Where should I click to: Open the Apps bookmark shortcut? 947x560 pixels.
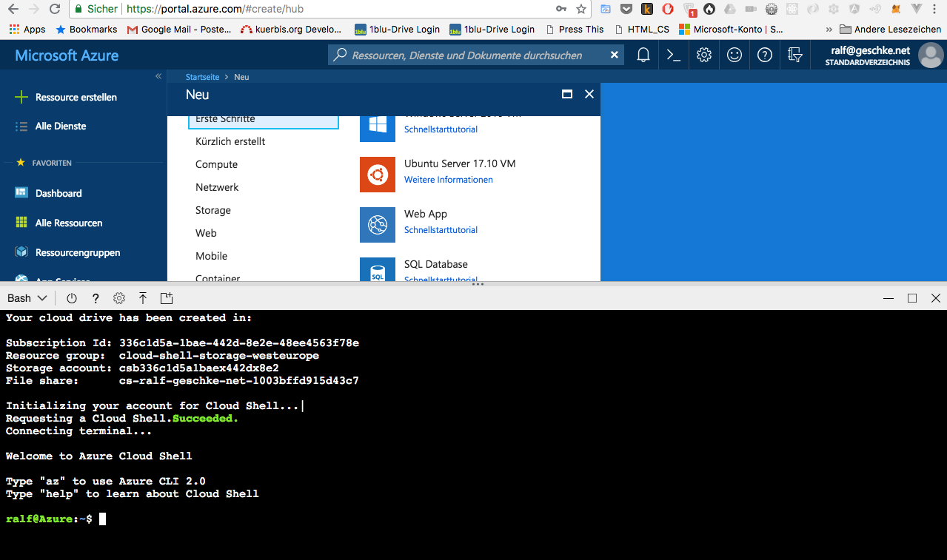tap(27, 30)
